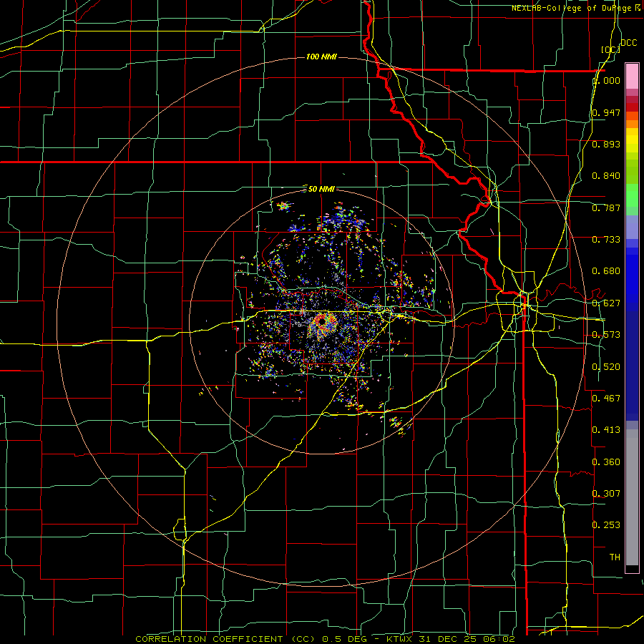
Task: Click the TH label on the scale
Action: click(x=615, y=557)
